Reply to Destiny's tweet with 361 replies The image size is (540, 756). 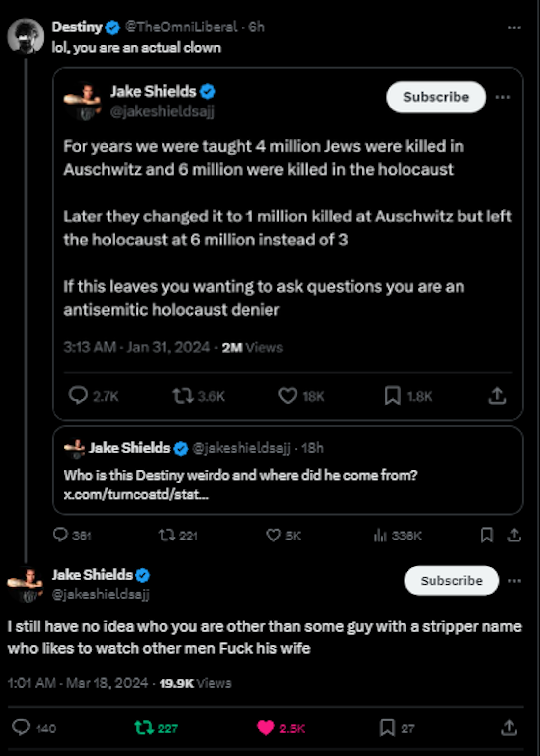[60, 535]
